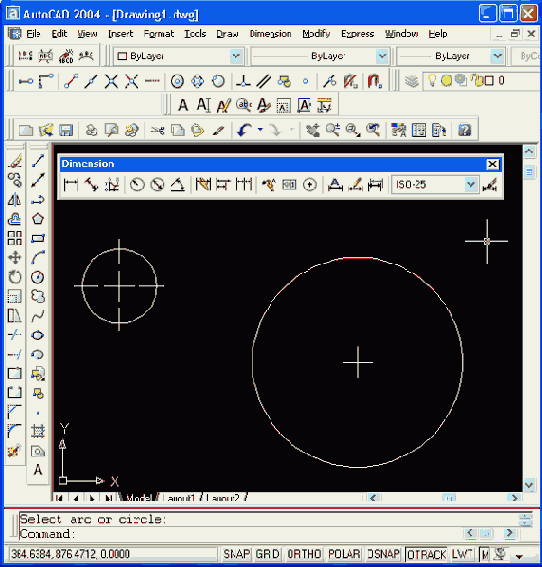Open the ISO-25 dimension style dropdown
Image resolution: width=542 pixels, height=567 pixels.
[x=470, y=185]
